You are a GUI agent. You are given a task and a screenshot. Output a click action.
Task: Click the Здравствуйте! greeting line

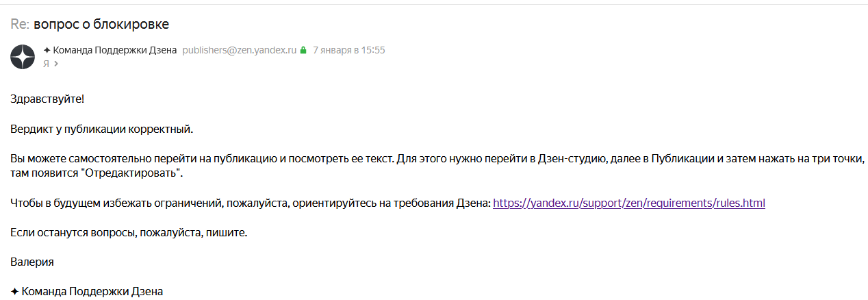pyautogui.click(x=47, y=99)
